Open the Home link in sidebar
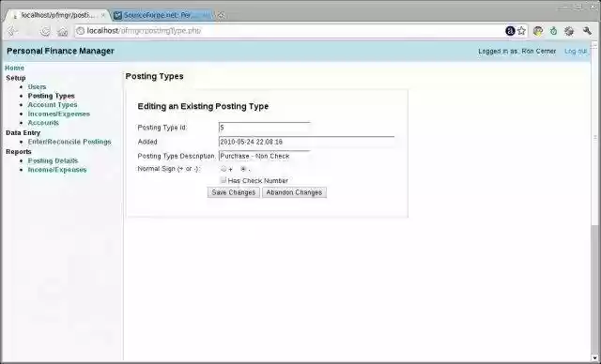This screenshot has height=364, width=601. (x=15, y=68)
